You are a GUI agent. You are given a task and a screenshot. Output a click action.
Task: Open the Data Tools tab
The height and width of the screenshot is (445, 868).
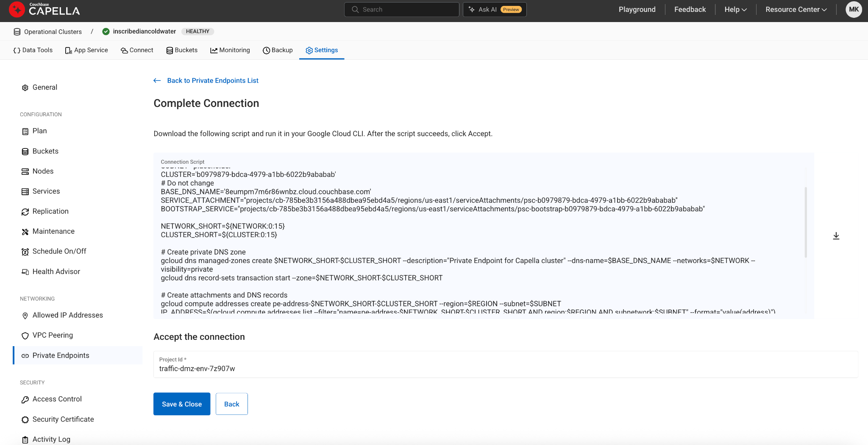tap(33, 50)
